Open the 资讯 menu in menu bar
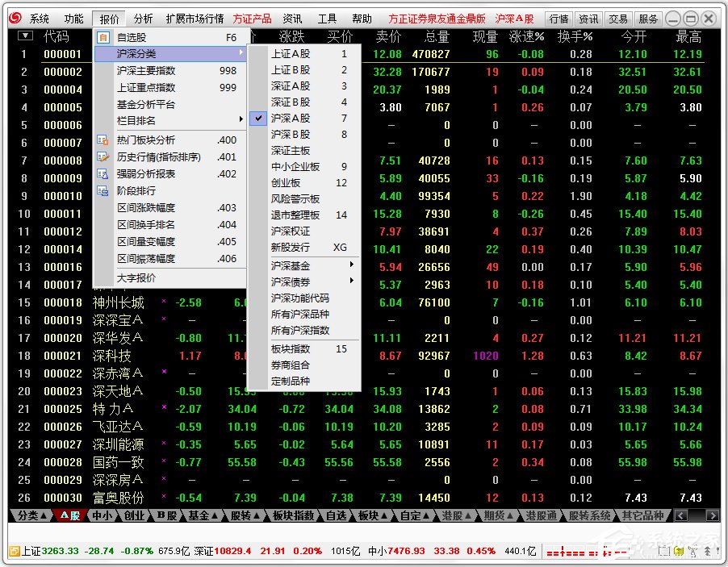The width and height of the screenshot is (728, 567). [292, 19]
